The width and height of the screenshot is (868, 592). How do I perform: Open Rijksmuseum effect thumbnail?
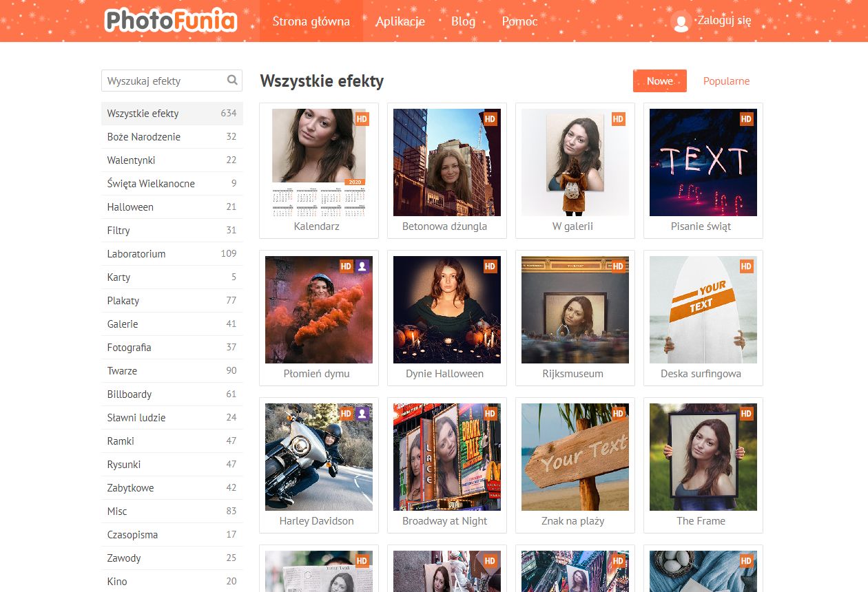pos(575,310)
